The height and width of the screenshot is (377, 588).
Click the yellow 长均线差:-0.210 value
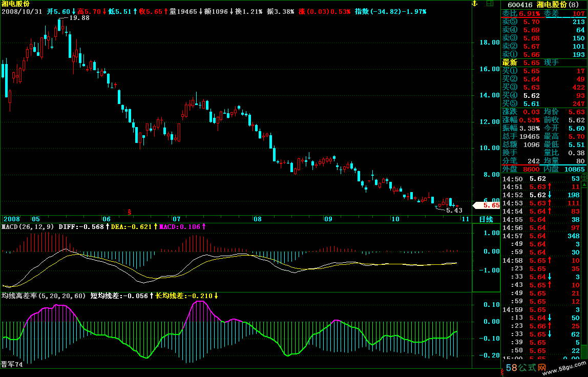(184, 296)
